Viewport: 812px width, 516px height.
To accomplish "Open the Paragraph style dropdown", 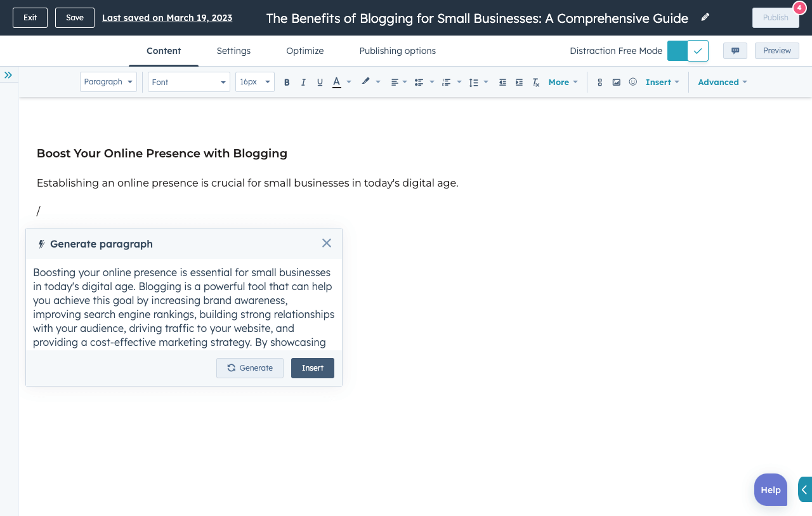I will pyautogui.click(x=108, y=82).
